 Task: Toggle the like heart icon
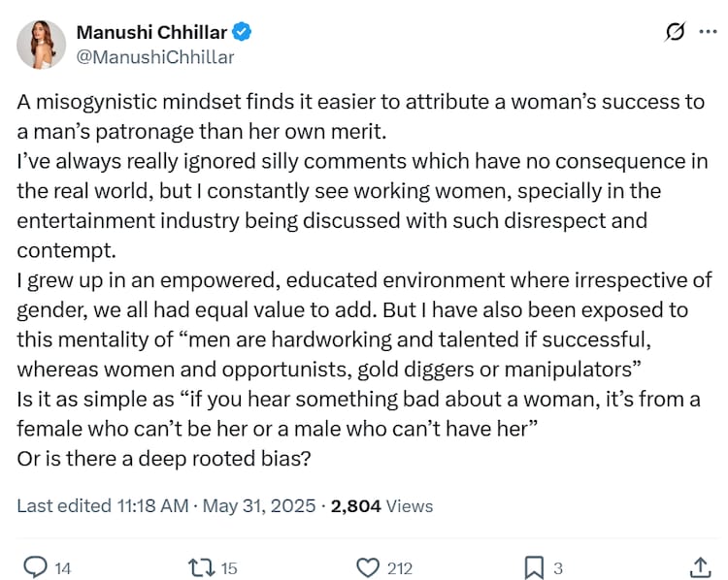368,567
